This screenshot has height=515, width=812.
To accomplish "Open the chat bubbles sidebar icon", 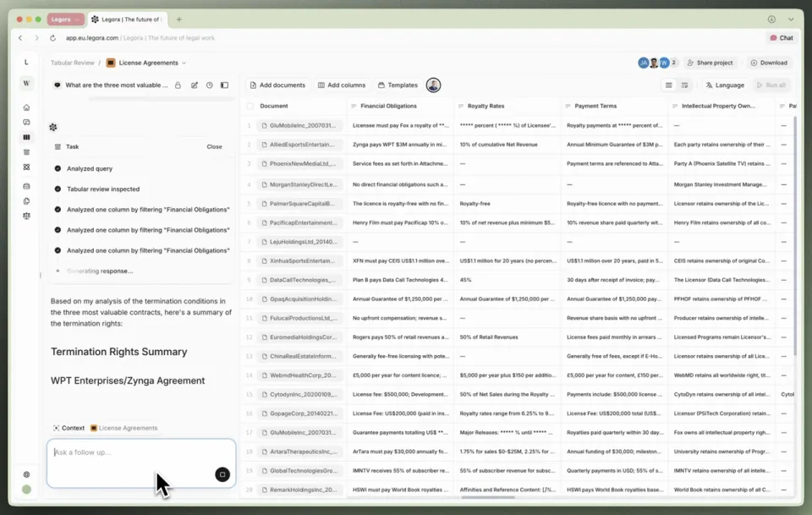I will [26, 123].
